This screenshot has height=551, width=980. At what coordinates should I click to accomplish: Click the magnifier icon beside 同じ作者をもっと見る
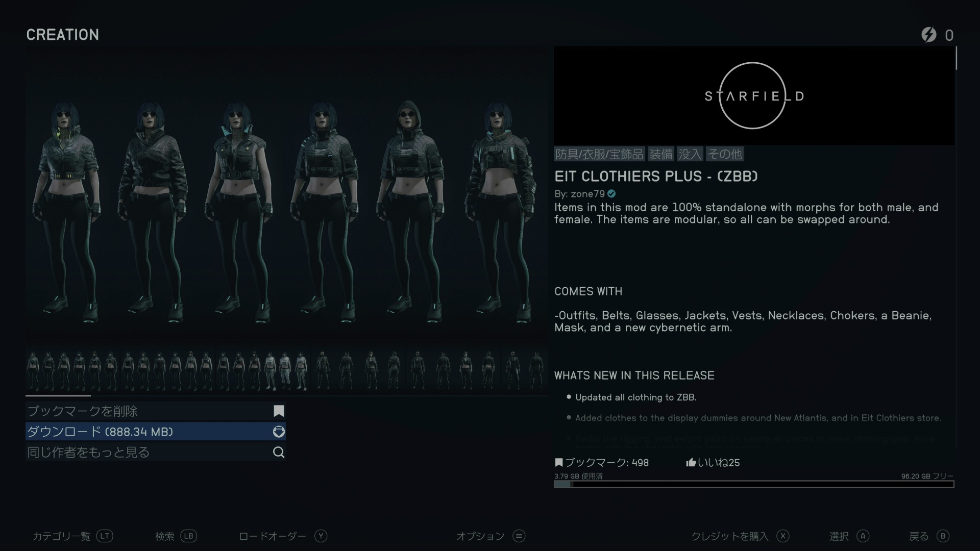pyautogui.click(x=279, y=452)
